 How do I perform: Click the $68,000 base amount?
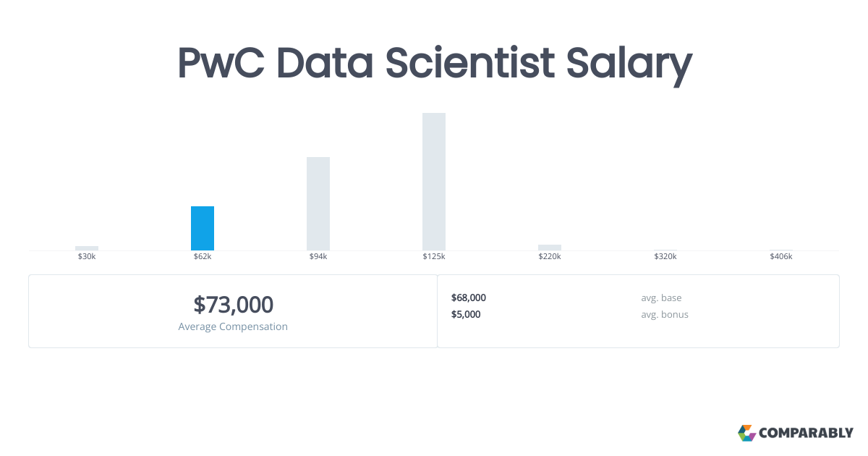click(x=469, y=297)
